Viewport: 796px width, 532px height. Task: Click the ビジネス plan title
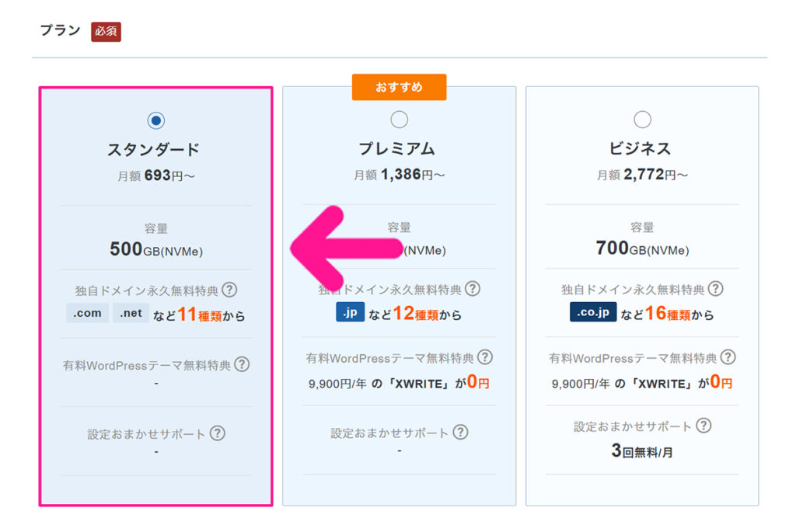(642, 149)
